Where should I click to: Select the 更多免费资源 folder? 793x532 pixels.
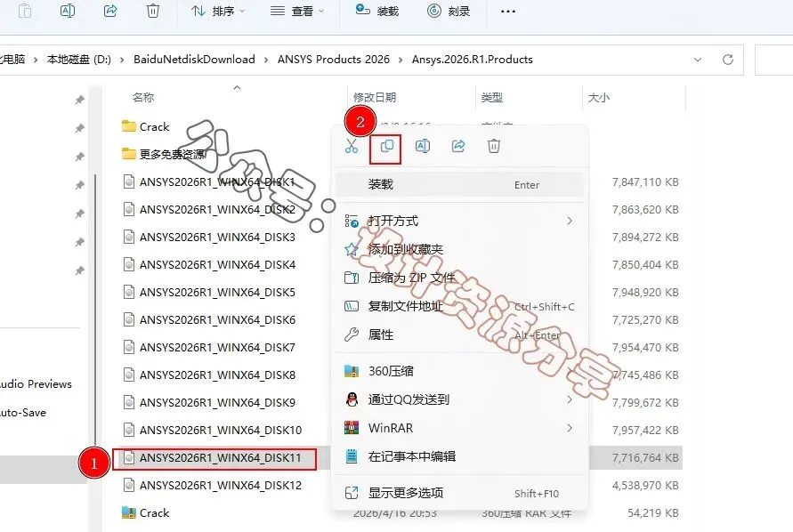point(164,154)
